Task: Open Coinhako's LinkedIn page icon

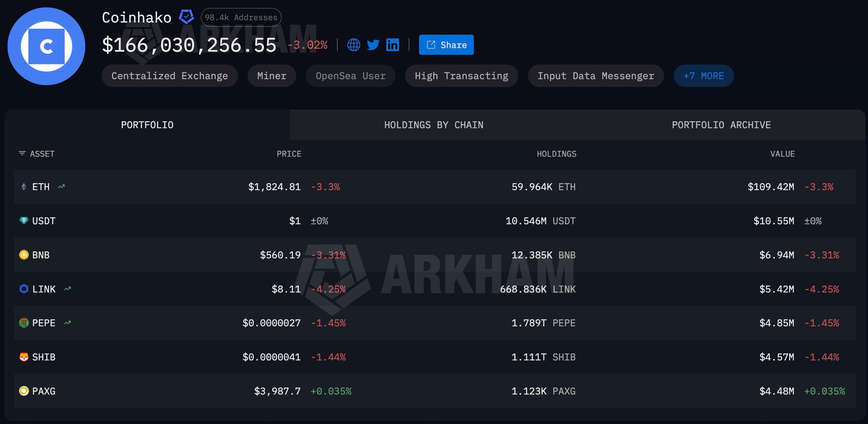Action: pos(393,45)
